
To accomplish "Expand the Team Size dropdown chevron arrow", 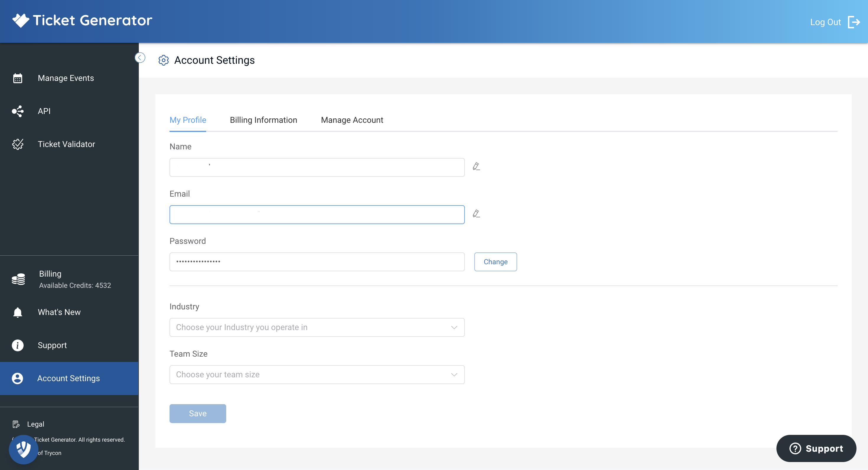I will 454,375.
